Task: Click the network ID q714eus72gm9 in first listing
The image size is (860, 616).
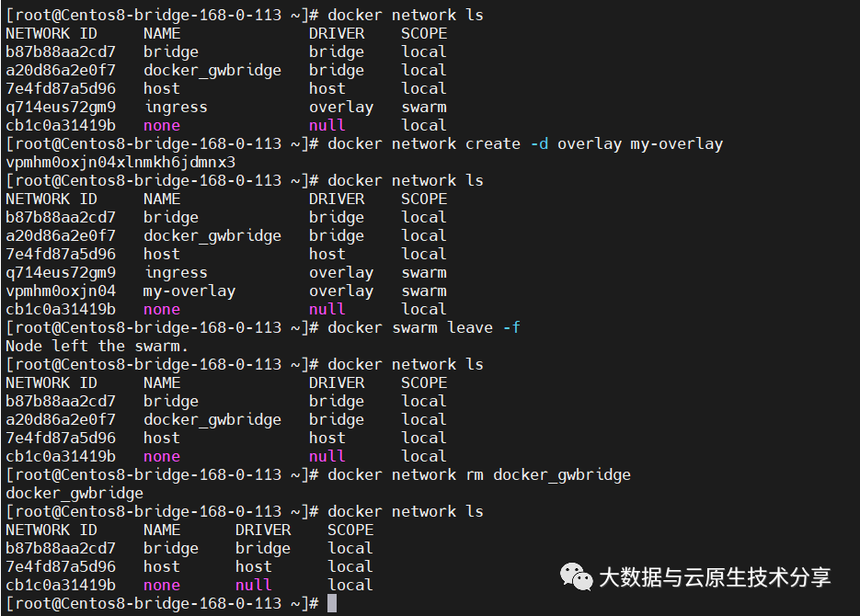Action: pyautogui.click(x=61, y=107)
